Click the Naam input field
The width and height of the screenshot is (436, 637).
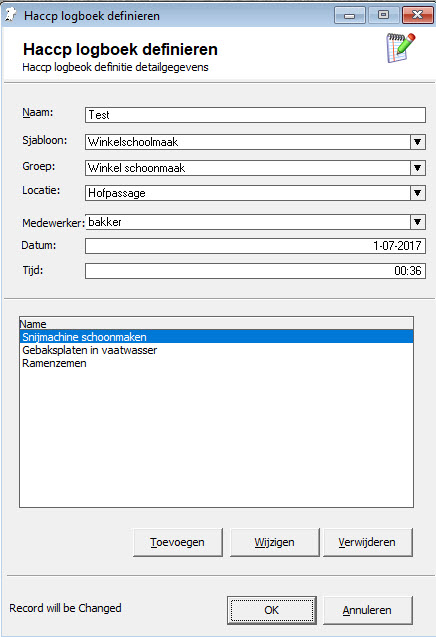point(255,115)
